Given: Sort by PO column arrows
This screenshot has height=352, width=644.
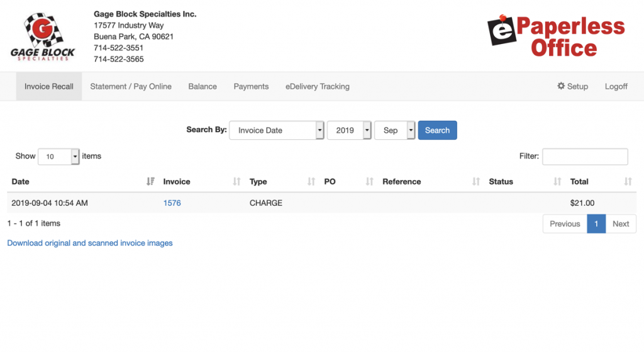Looking at the screenshot, I should (x=370, y=181).
